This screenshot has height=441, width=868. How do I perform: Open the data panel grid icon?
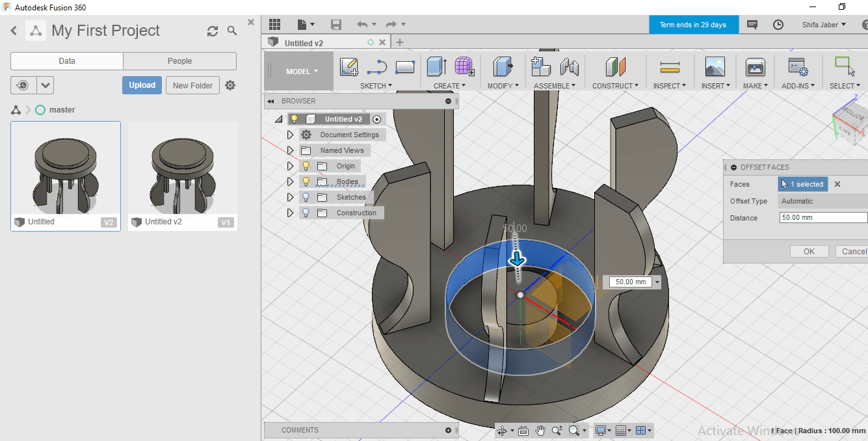[x=274, y=25]
